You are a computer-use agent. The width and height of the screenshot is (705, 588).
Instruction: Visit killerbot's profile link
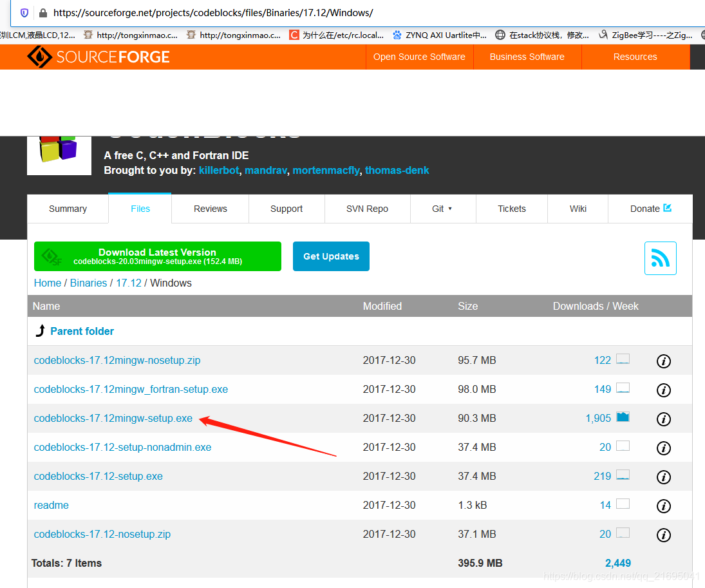[219, 170]
